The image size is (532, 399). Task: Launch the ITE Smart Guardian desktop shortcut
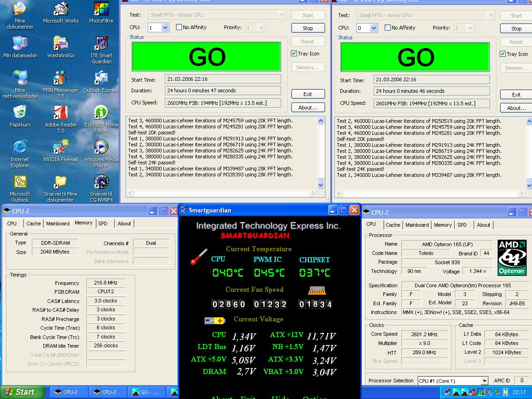pyautogui.click(x=101, y=50)
